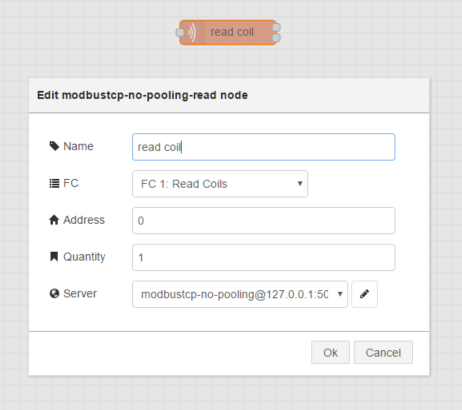Click the input port of the read coil node
Image resolution: width=462 pixels, height=410 pixels.
[x=180, y=33]
